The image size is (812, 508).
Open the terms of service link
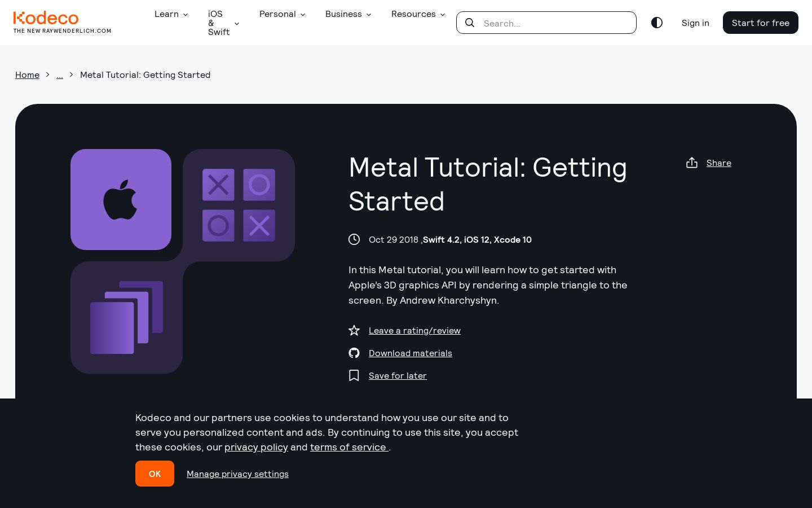click(x=349, y=447)
